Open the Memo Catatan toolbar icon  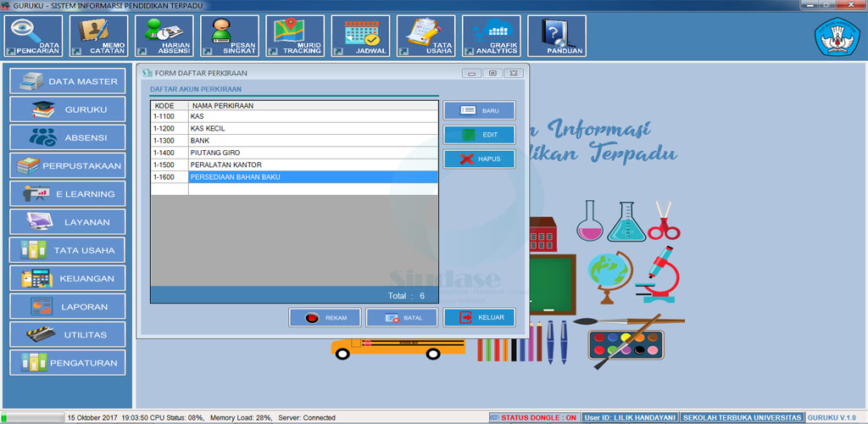[x=98, y=36]
